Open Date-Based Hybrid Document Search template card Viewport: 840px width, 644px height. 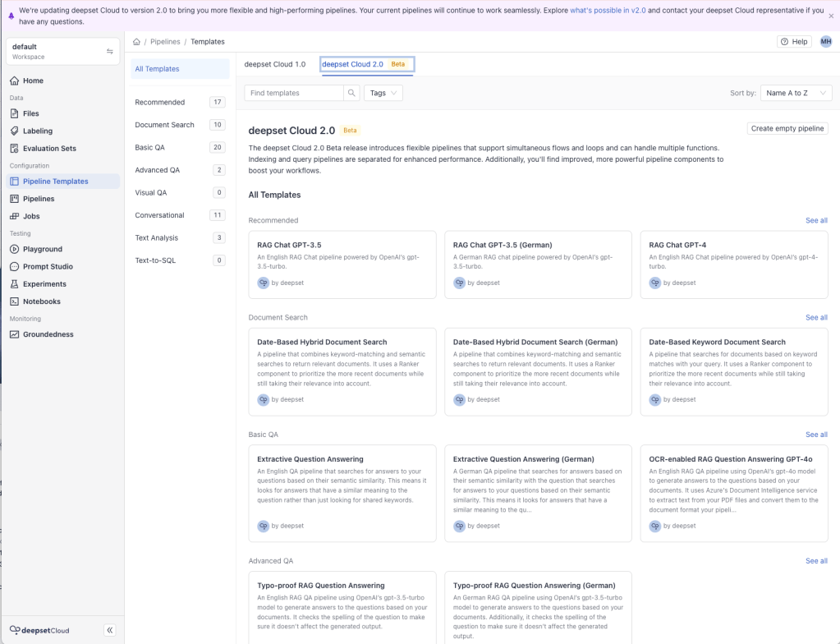pos(342,372)
